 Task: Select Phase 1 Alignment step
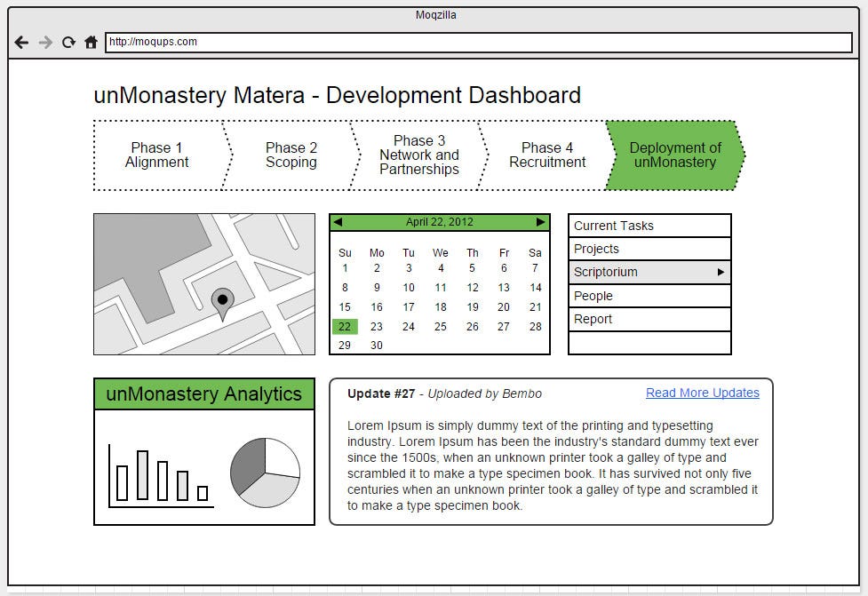point(157,155)
